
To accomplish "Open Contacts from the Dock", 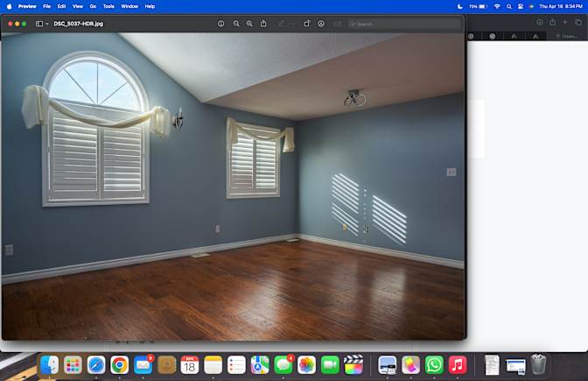I will pyautogui.click(x=166, y=365).
